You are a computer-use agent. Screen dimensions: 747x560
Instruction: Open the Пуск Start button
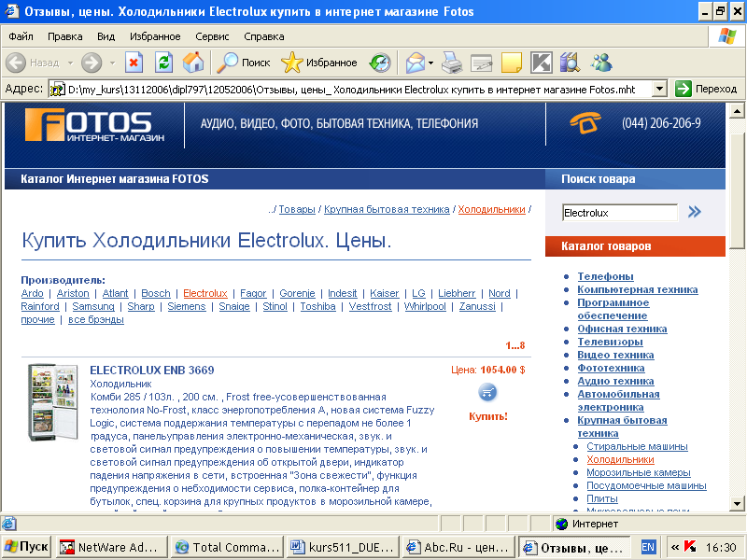(x=26, y=547)
